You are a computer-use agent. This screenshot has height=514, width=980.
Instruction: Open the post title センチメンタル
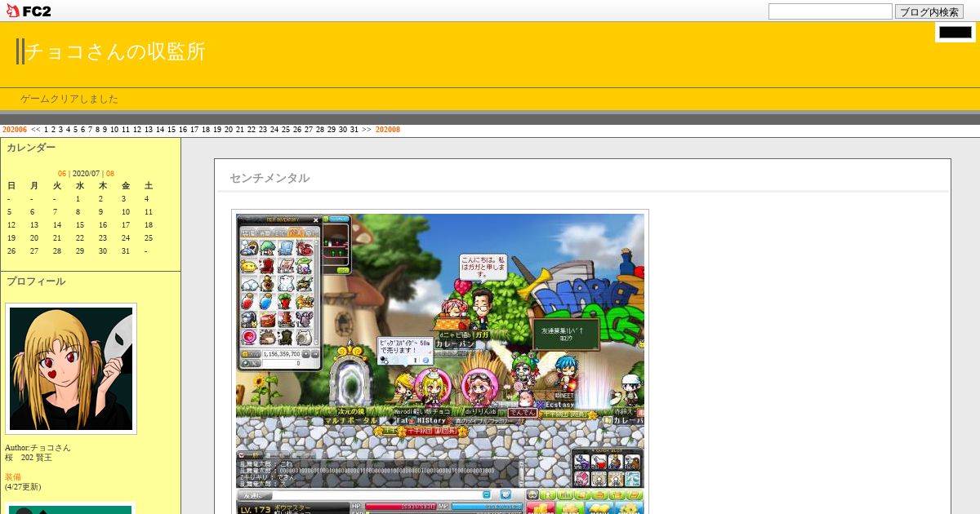pyautogui.click(x=269, y=178)
